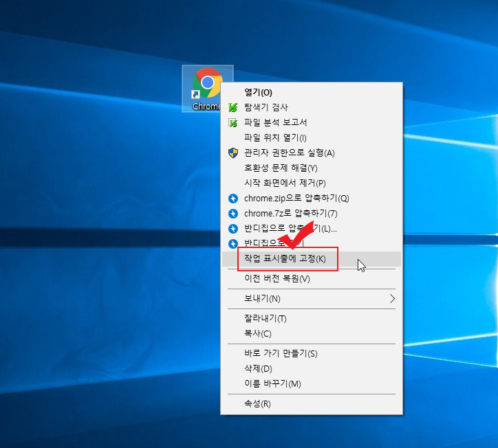This screenshot has height=448, width=498.
Task: Click the Bandizip icon beside chrome.7z로 압축하기
Action: click(x=232, y=214)
